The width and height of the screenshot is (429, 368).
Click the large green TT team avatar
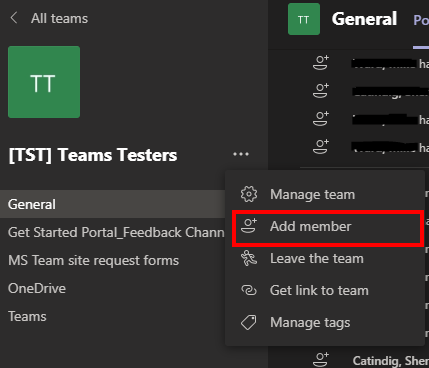click(x=44, y=82)
